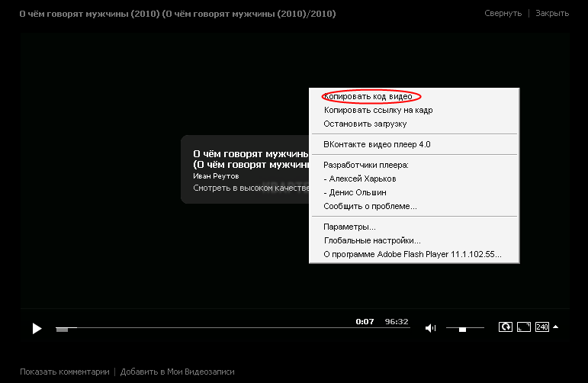The height and width of the screenshot is (383, 588).
Task: Click current time 0:07 label
Action: point(365,321)
